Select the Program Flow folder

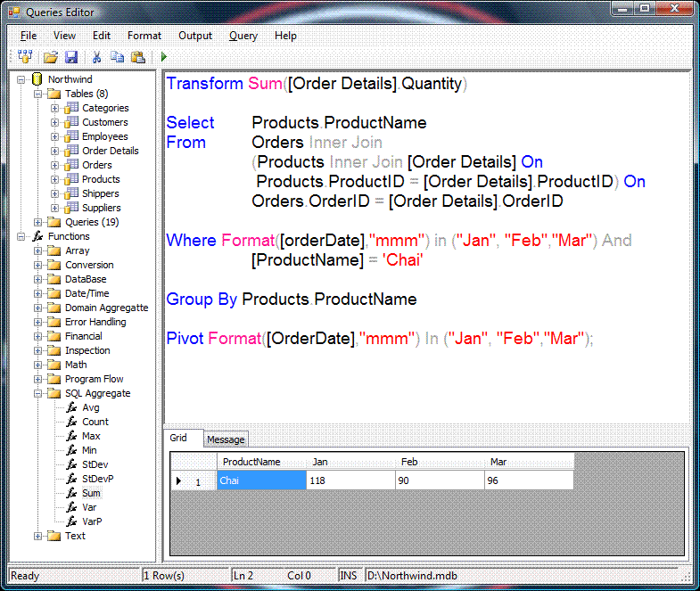click(95, 380)
